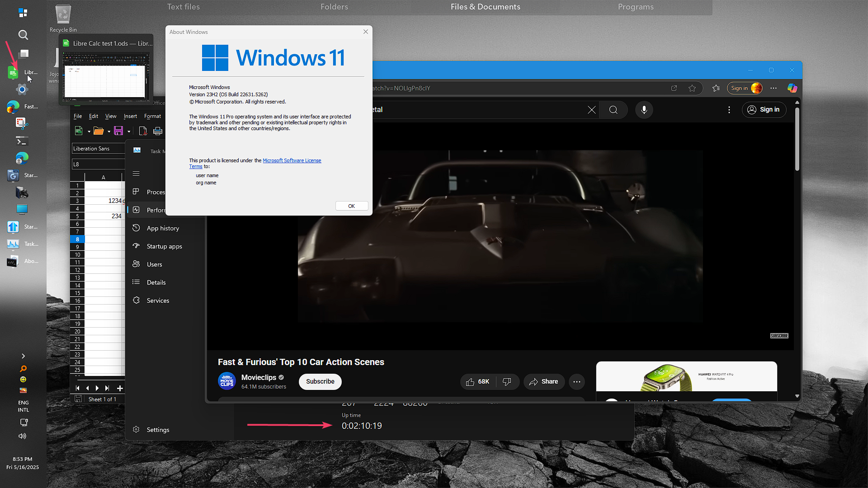The image size is (868, 488).
Task: Select row 8 header in Calc
Action: click(77, 239)
